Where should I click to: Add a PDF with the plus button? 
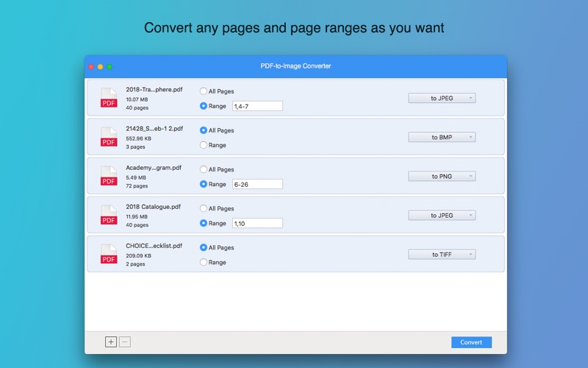pos(111,342)
